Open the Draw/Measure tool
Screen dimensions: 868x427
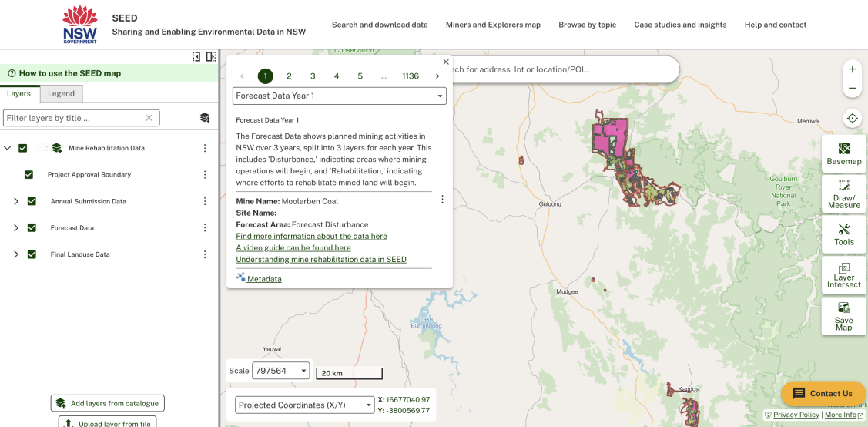(x=843, y=193)
